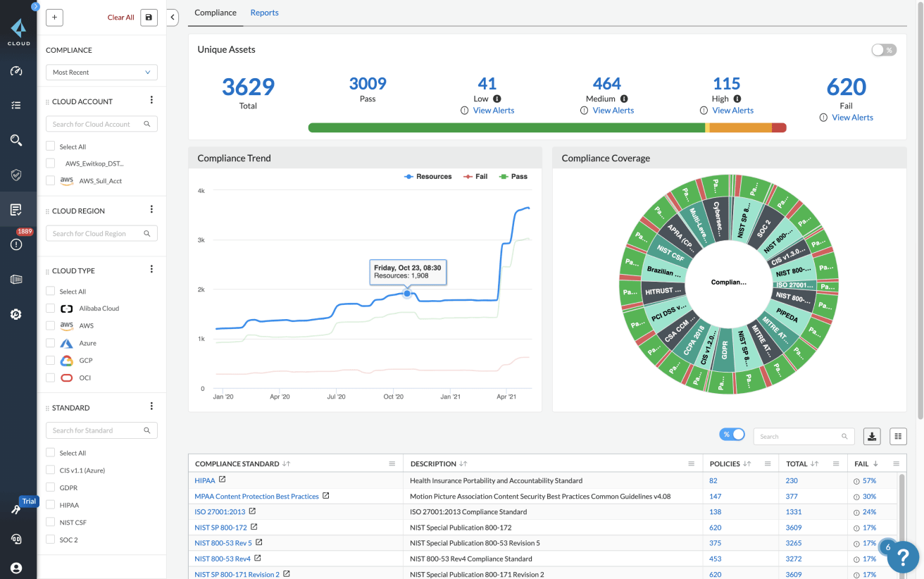Select the Compliance tab

(x=216, y=13)
